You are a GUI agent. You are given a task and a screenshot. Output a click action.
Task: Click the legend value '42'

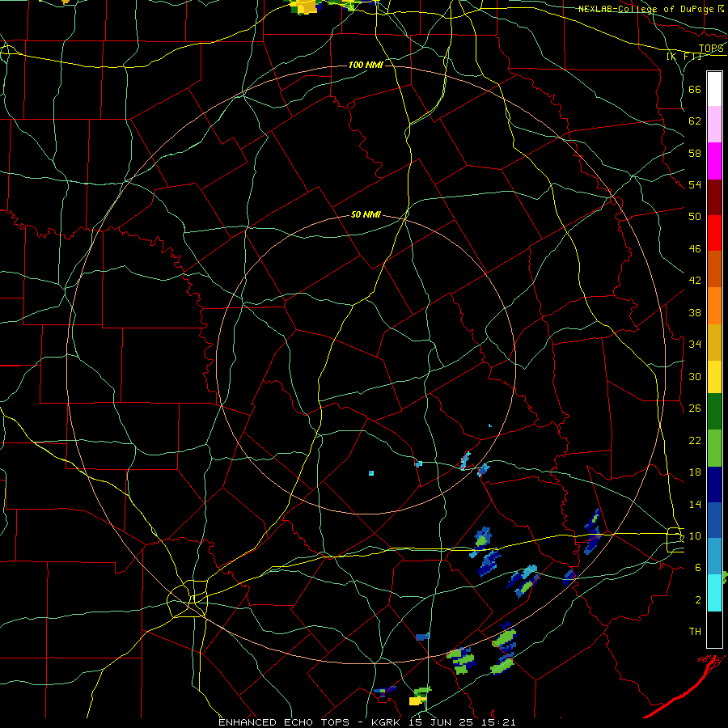[x=695, y=281]
